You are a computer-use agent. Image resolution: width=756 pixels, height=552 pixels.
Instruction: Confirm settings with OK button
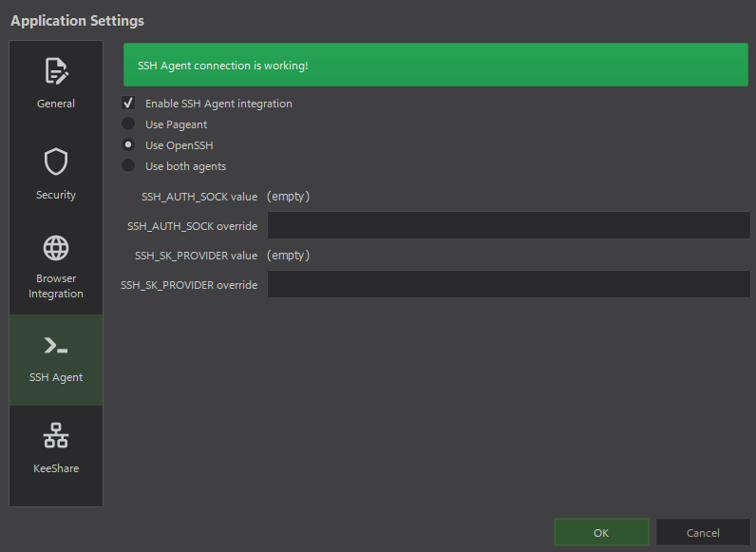pos(601,532)
